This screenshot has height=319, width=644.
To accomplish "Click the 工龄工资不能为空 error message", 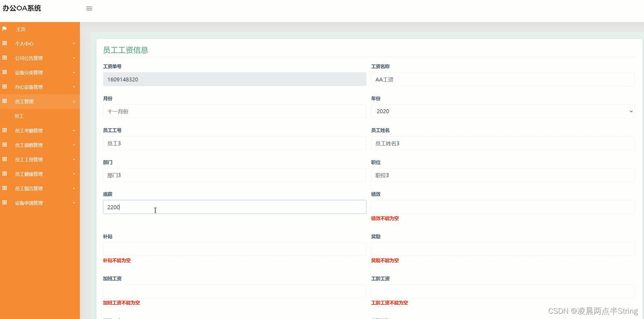I will click(x=389, y=303).
